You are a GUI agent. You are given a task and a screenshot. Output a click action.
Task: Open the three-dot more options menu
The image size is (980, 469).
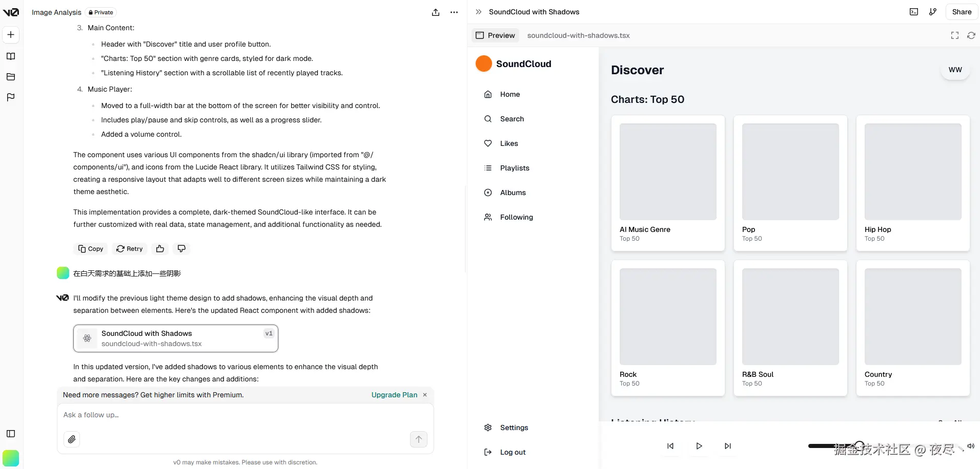pyautogui.click(x=454, y=12)
